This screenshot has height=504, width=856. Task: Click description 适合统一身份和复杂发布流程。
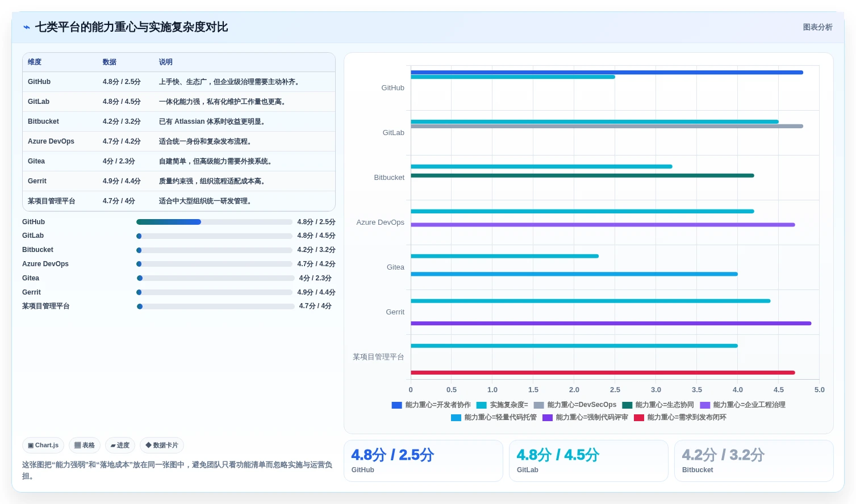pos(205,141)
